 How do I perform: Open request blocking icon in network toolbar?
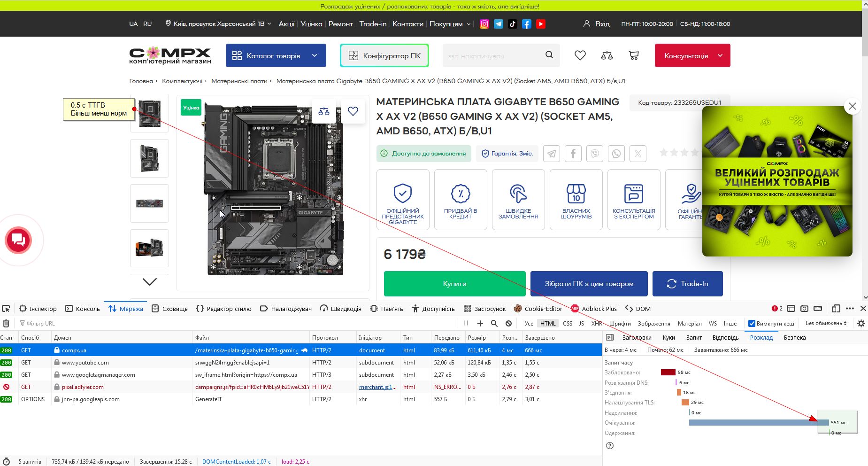point(508,323)
